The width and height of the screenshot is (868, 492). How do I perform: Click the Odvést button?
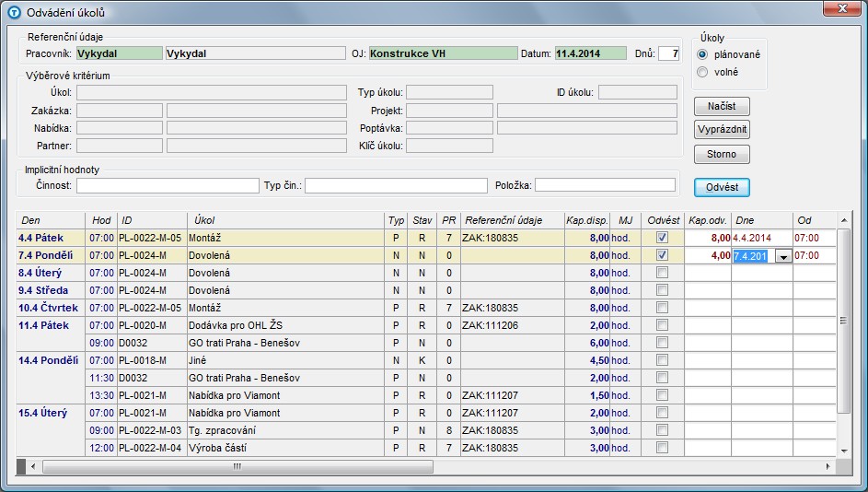(722, 187)
